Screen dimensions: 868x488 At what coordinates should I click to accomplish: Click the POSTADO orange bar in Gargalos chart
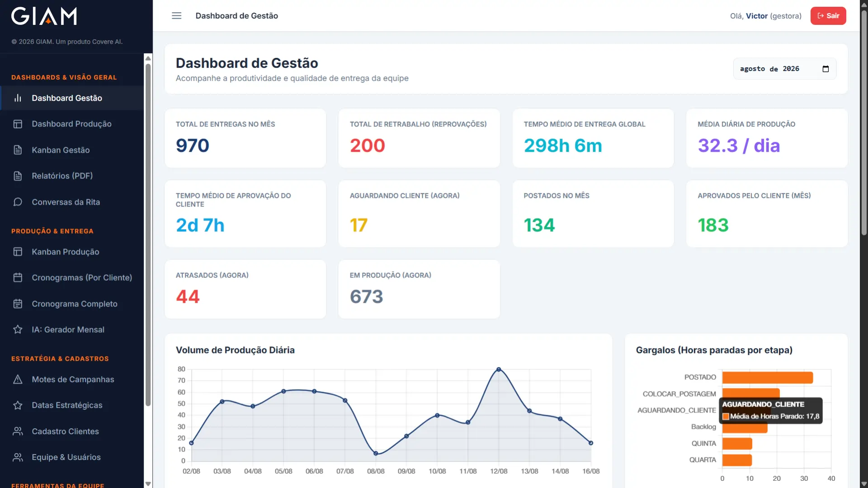pyautogui.click(x=767, y=378)
